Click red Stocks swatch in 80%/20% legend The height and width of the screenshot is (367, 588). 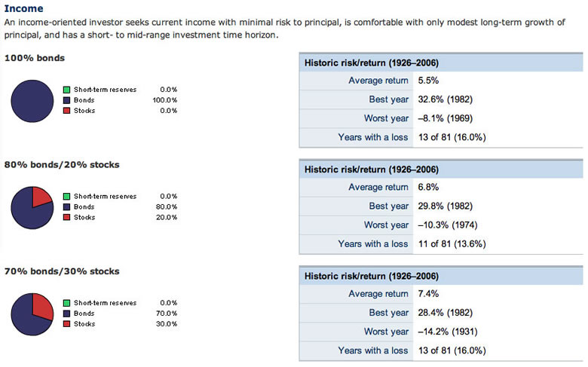[67, 217]
